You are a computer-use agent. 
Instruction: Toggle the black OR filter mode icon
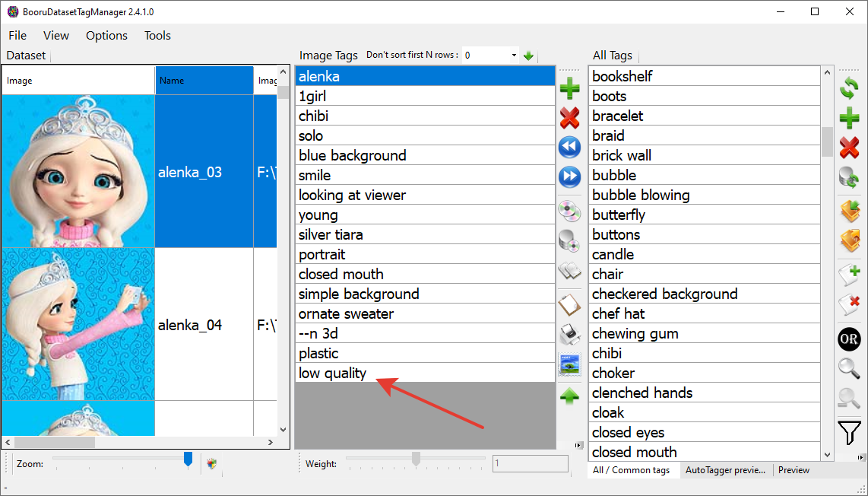(849, 339)
